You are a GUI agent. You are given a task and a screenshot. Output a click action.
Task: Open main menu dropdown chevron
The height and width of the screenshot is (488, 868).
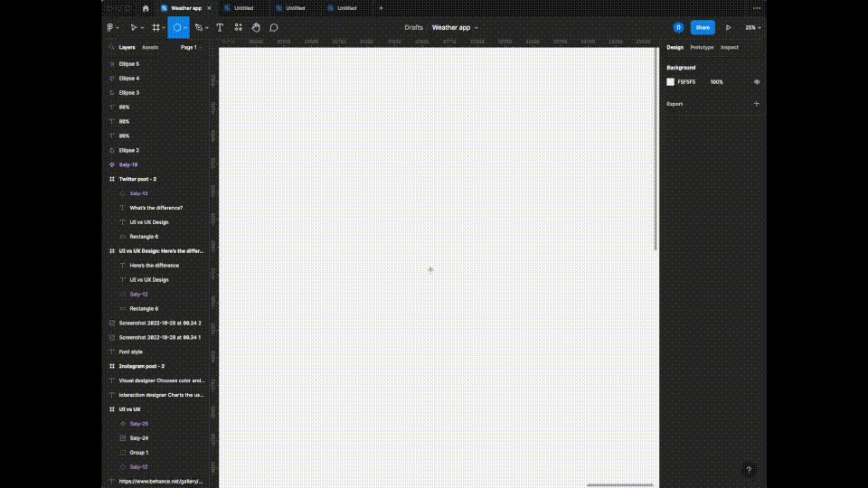click(118, 28)
